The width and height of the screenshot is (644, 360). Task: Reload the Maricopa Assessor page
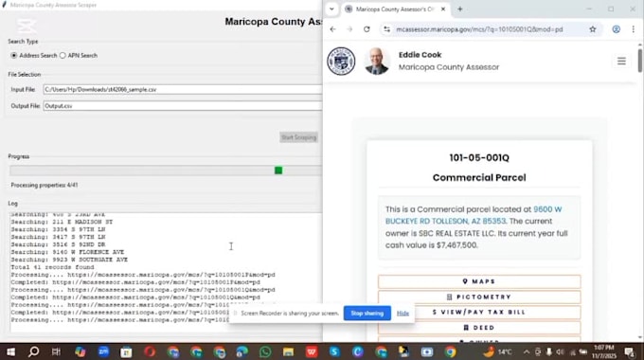(x=367, y=29)
